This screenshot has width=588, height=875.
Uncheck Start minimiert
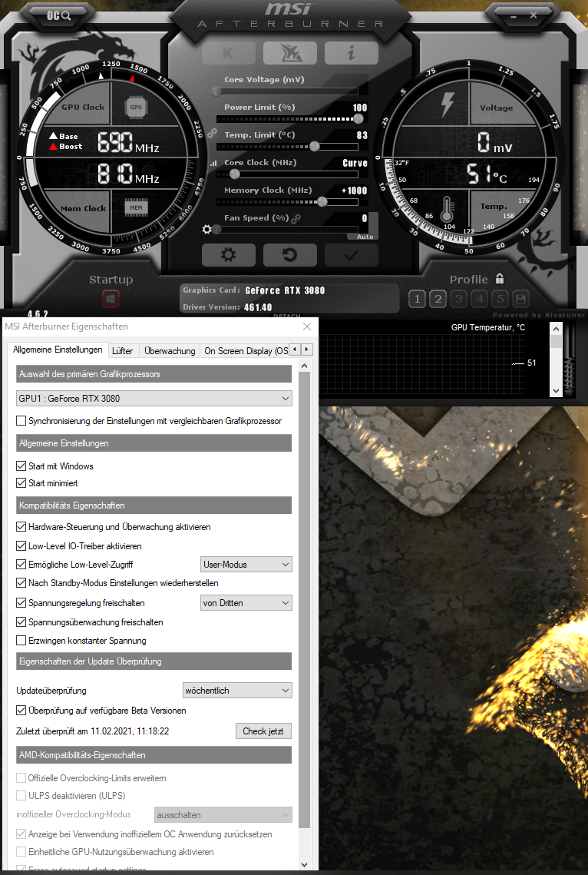(21, 483)
